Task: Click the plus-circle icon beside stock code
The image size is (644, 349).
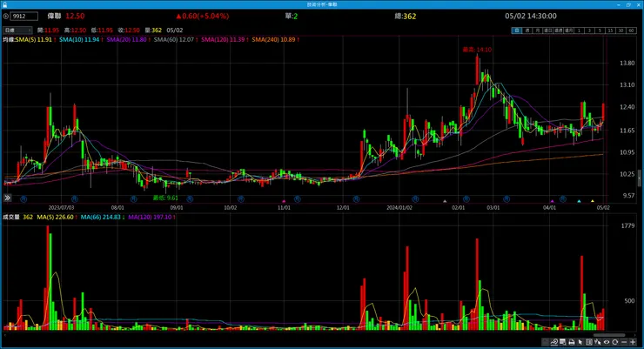Action: point(6,16)
